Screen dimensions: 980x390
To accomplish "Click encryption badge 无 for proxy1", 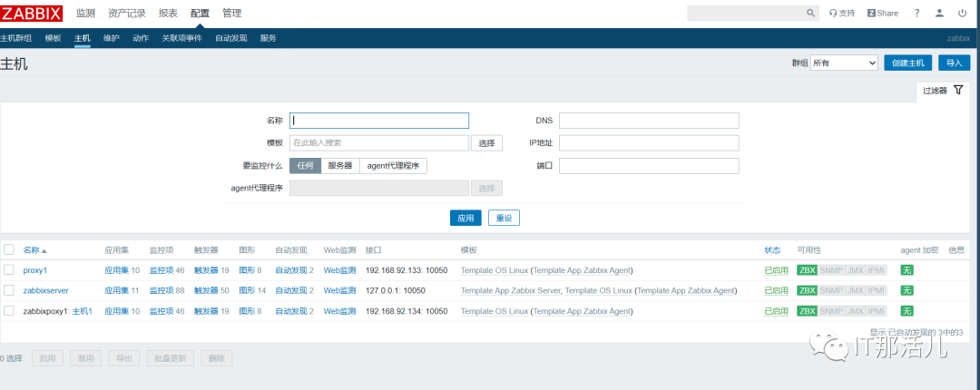I will coord(906,270).
